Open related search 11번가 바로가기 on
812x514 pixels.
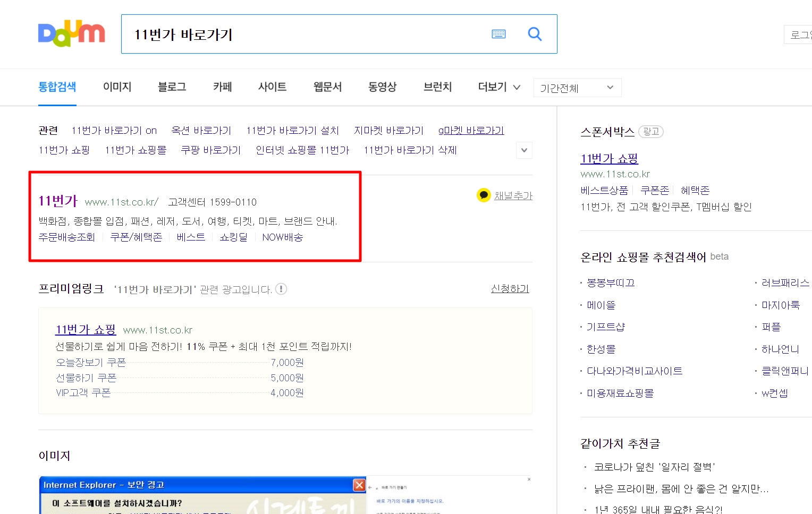click(x=114, y=130)
